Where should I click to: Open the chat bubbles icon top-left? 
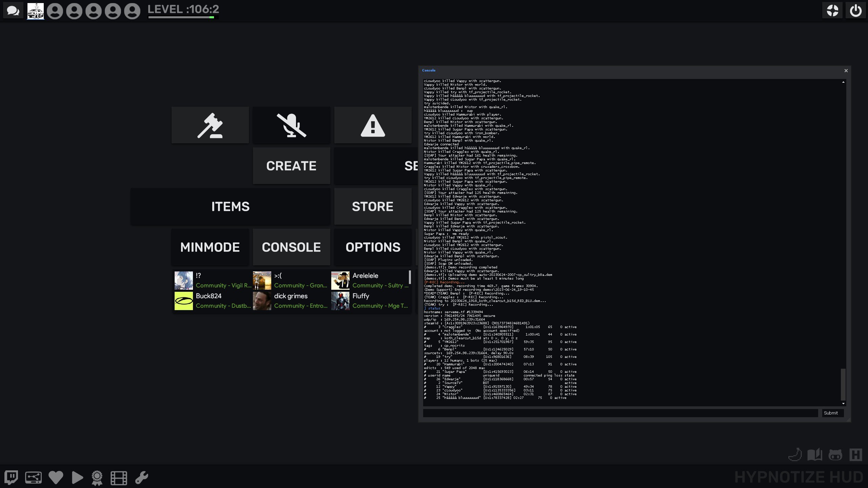click(13, 11)
